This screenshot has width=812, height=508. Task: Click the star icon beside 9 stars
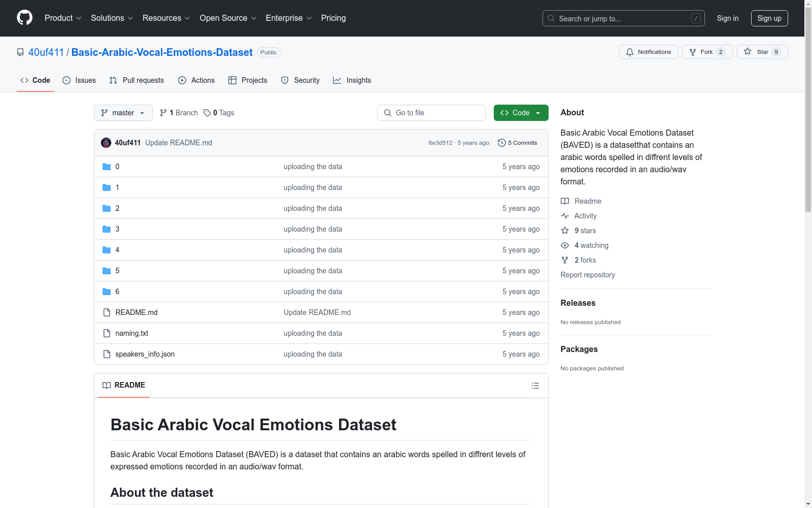pyautogui.click(x=565, y=231)
